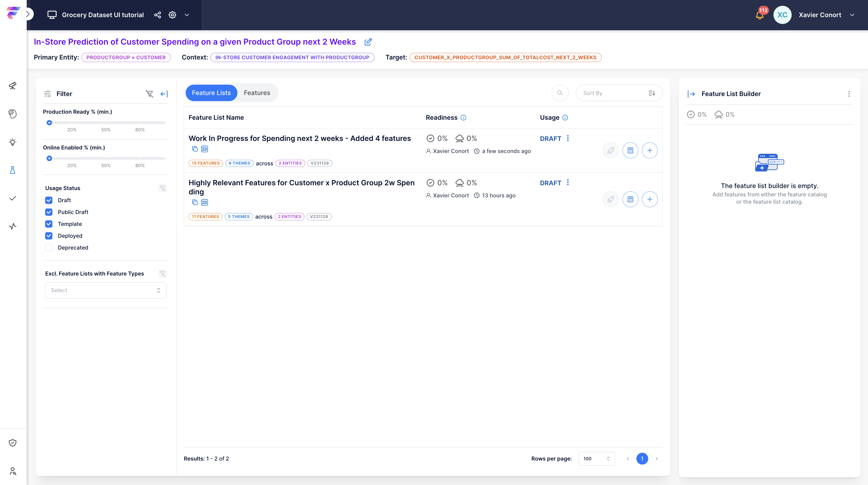Collapse the Filter panel arrow
This screenshot has width=868, height=485.
[164, 94]
